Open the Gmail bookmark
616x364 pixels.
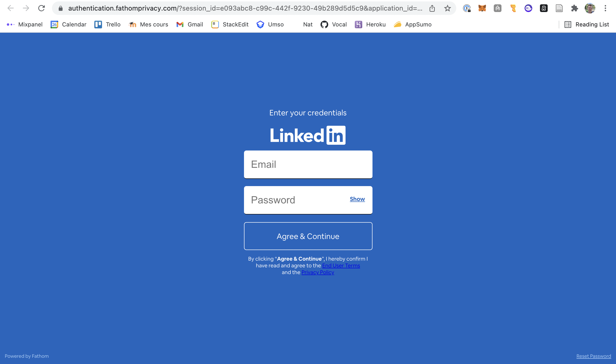pyautogui.click(x=189, y=25)
